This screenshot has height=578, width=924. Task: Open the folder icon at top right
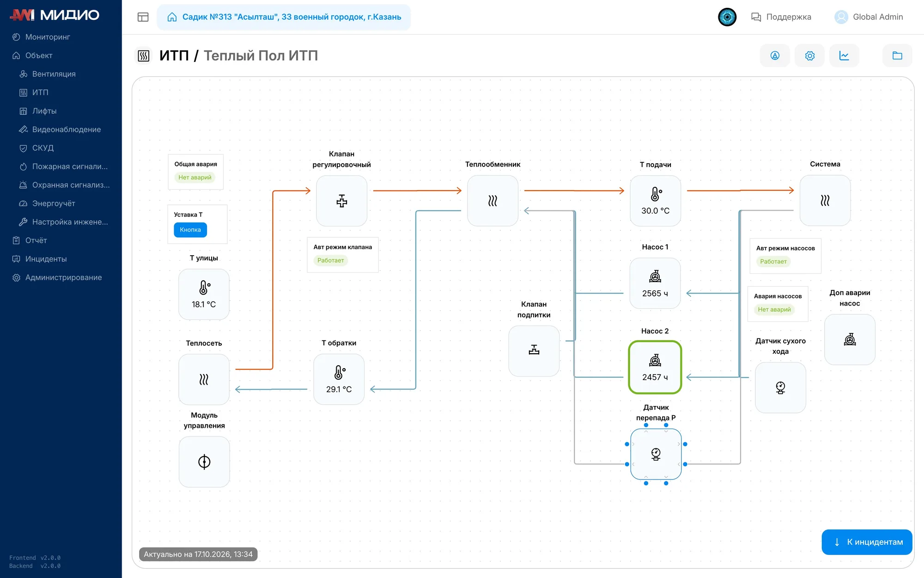pos(897,55)
